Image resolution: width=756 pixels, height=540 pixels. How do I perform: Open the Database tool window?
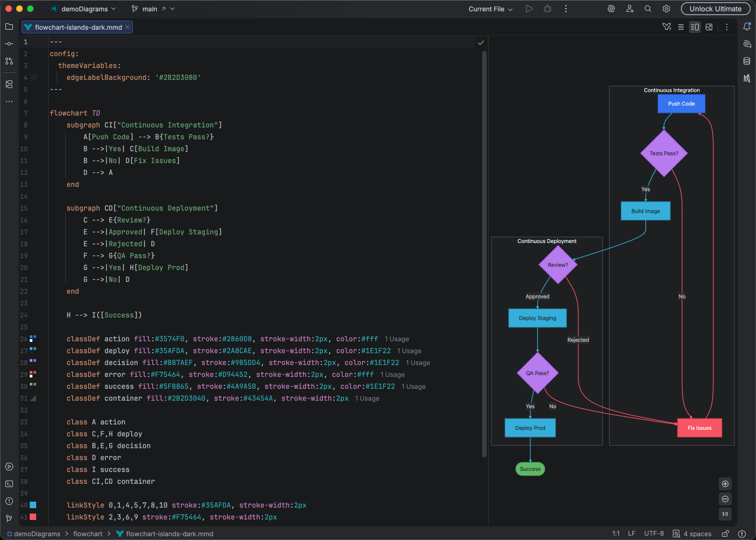point(747,60)
